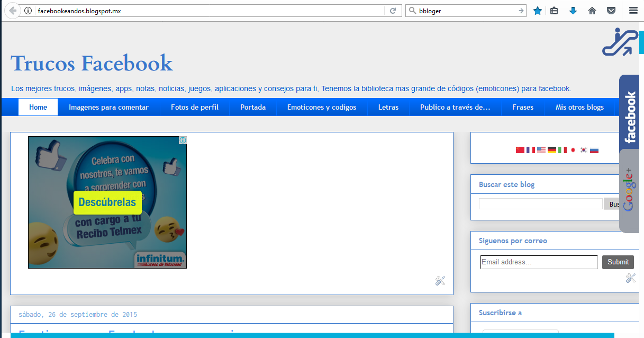Translate with the China flag
Viewport: 644px width, 338px height.
pos(520,150)
